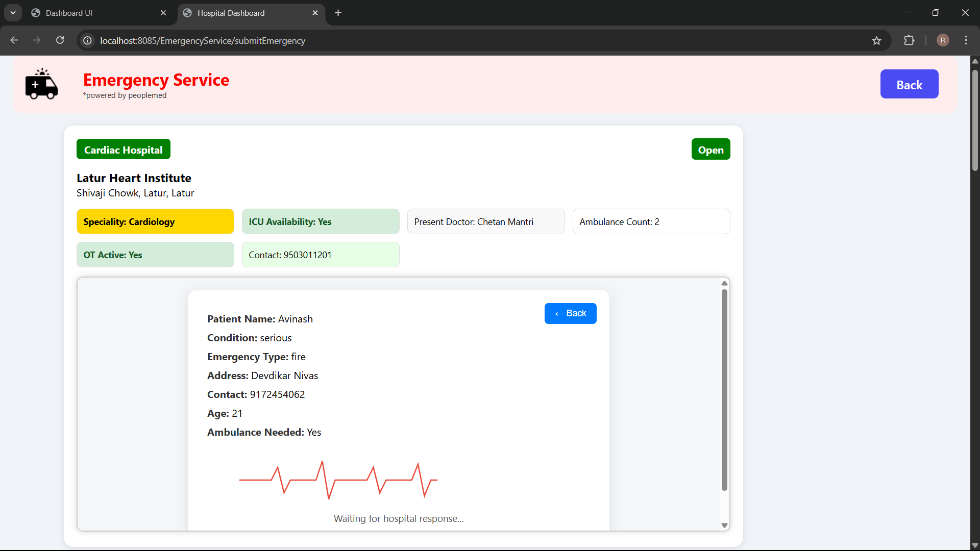Click the ambulance logo icon

41,84
